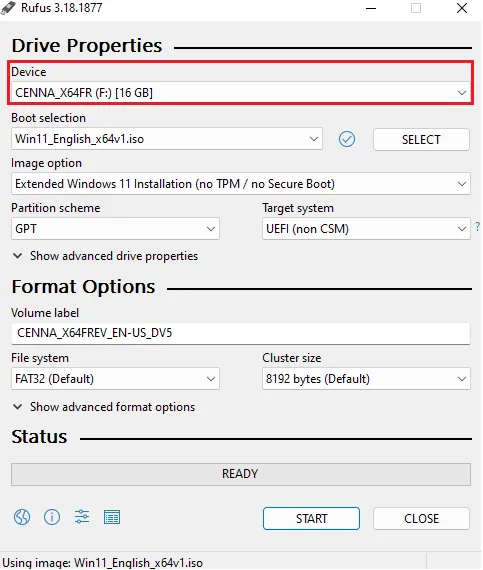Screen dimensions: 483x570
Task: Click the Volume label caption text
Action: point(45,313)
